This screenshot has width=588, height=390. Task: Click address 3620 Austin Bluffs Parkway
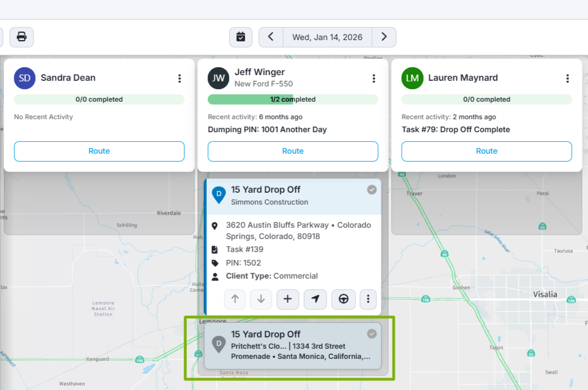pyautogui.click(x=298, y=231)
